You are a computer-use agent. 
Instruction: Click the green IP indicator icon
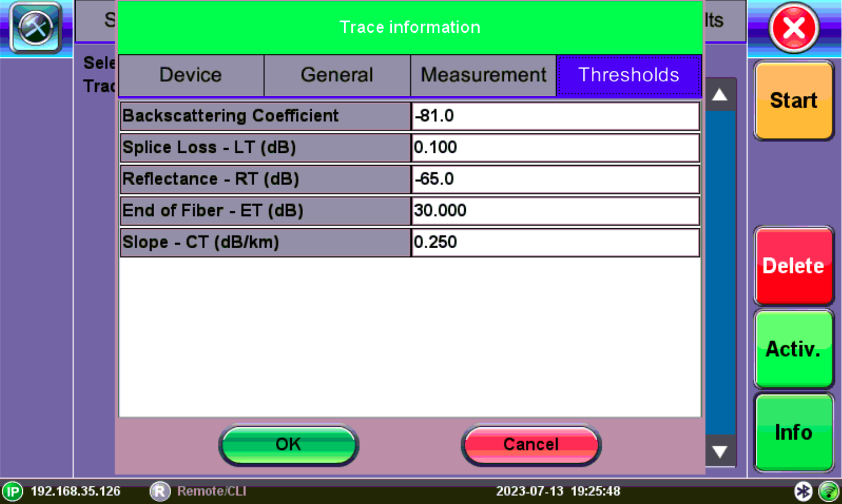coord(12,491)
